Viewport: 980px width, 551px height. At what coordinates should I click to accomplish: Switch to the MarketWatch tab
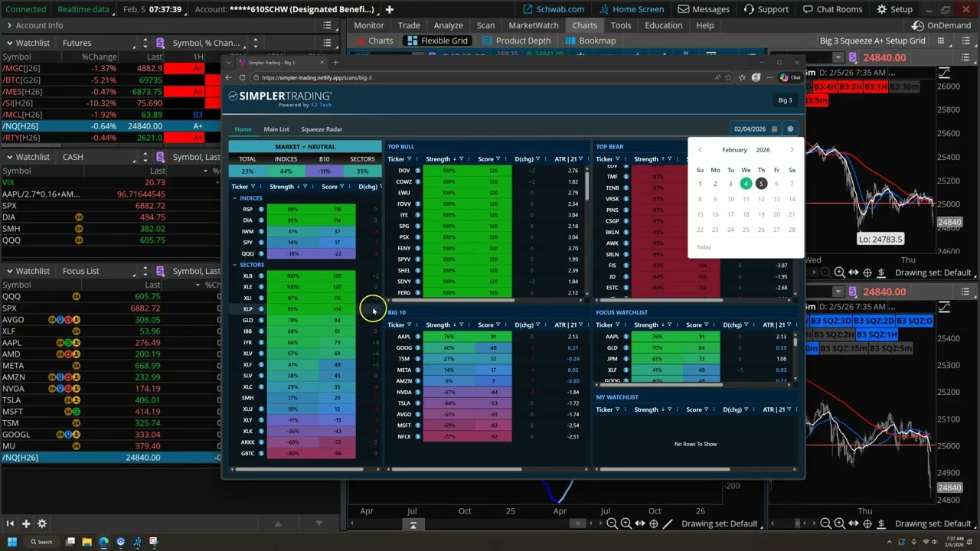coord(534,25)
